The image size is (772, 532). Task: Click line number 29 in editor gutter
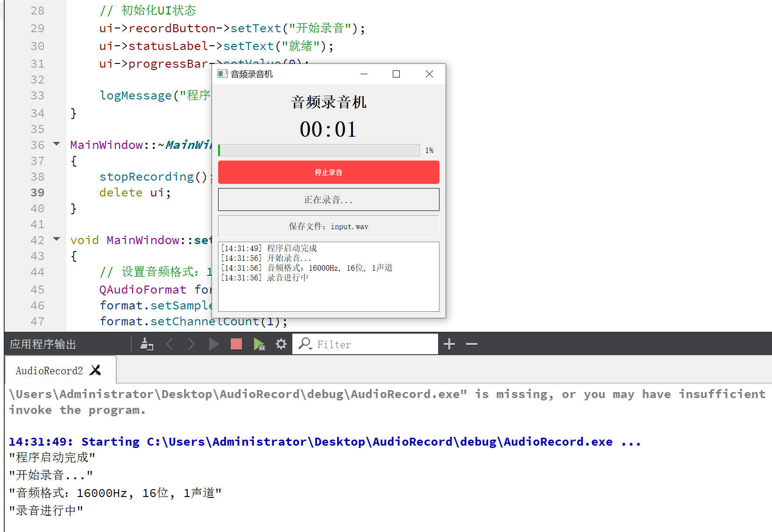[37, 28]
